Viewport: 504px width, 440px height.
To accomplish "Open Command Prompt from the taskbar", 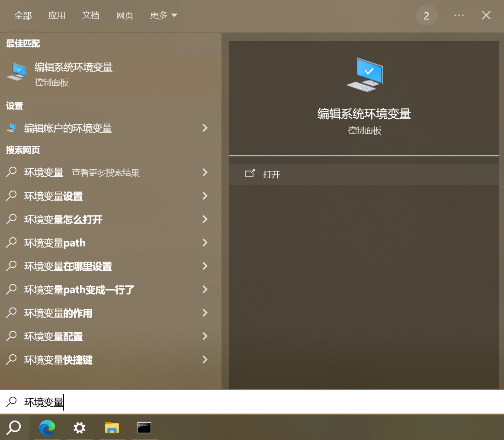I will point(144,428).
